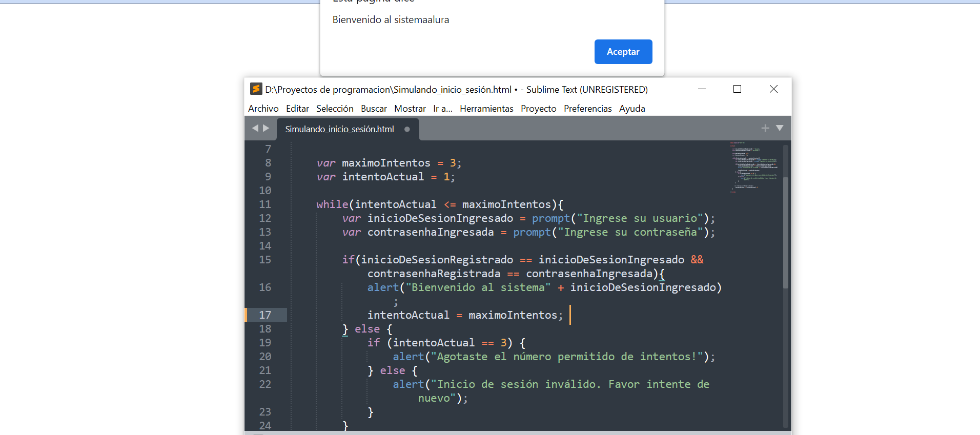
Task: Click the 'while' keyword on line 11
Action: coord(332,204)
